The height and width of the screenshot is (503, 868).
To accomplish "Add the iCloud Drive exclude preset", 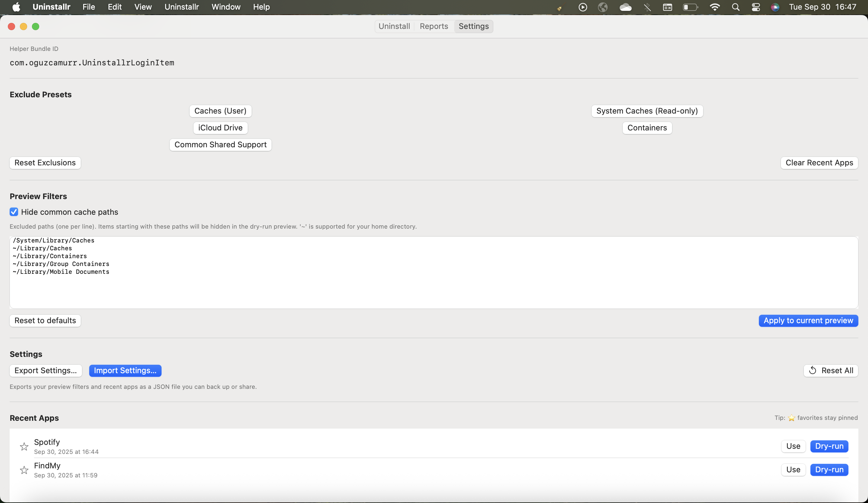I will pyautogui.click(x=220, y=128).
